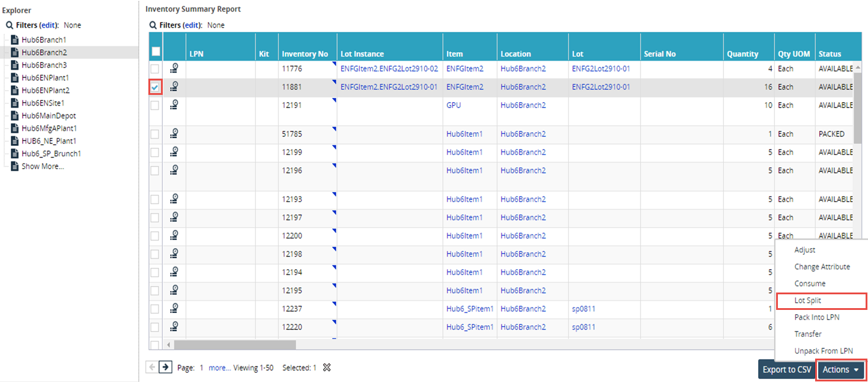Open the Actions dropdown button

[841, 370]
